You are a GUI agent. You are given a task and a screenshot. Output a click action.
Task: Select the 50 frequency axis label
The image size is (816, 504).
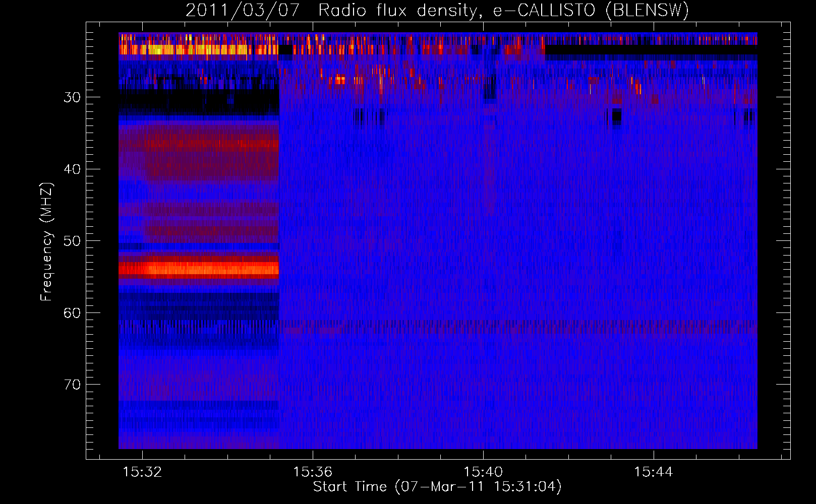pos(72,241)
